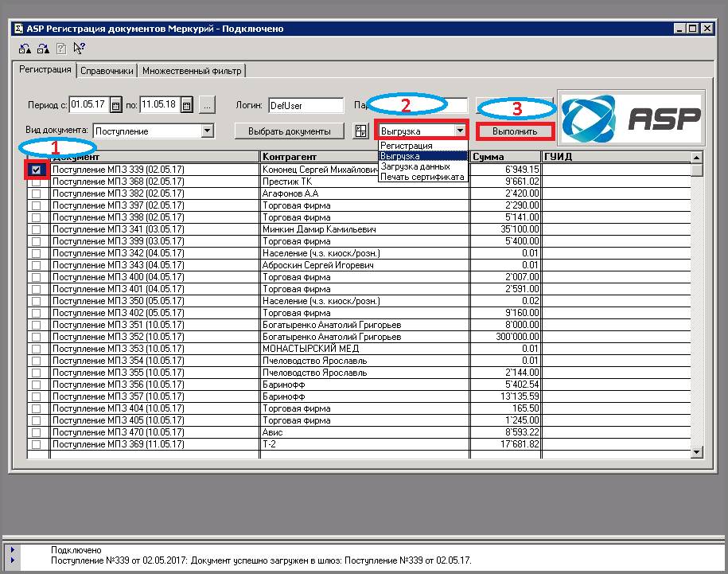Image resolution: width=728 pixels, height=574 pixels.
Task: Expand the Вид документа dropdown
Action: [207, 131]
